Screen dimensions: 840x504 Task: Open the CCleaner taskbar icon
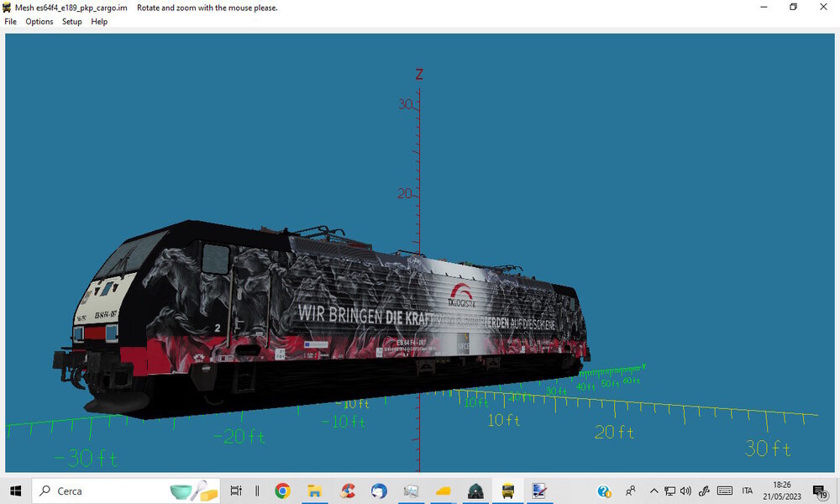348,491
